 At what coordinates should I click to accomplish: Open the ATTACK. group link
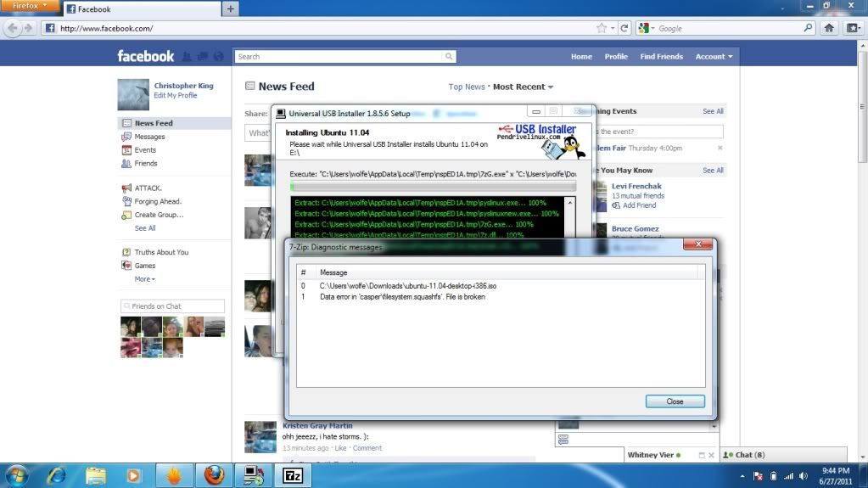coord(148,188)
